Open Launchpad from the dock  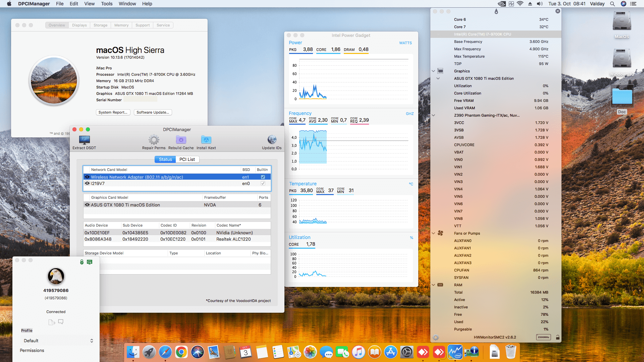(x=149, y=352)
